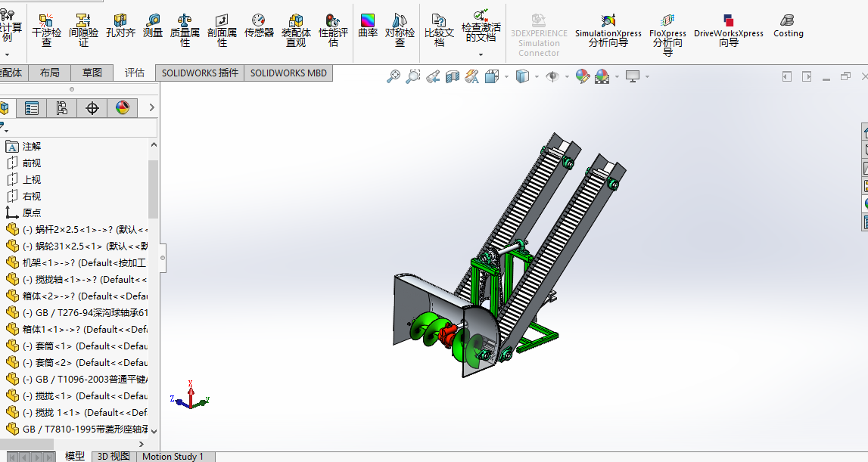Image resolution: width=868 pixels, height=462 pixels.
Task: Open 剖面属性 section properties
Action: click(x=222, y=30)
